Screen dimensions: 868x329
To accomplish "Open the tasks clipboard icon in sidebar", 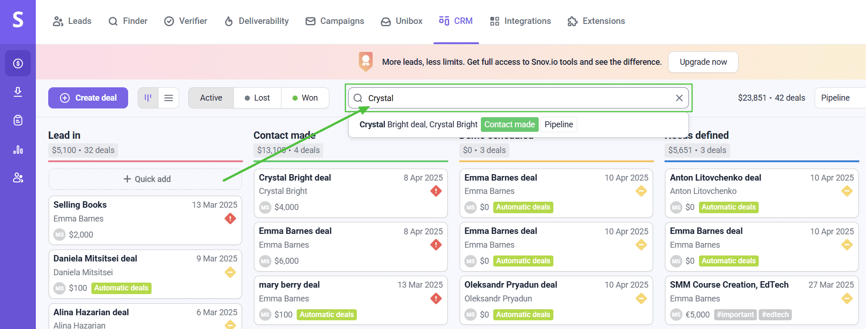I will (x=18, y=120).
